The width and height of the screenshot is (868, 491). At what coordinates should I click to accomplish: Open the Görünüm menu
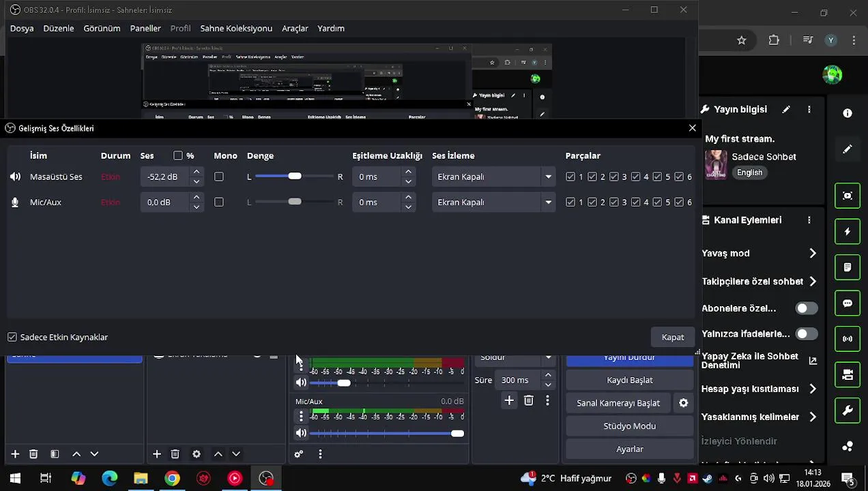click(102, 29)
